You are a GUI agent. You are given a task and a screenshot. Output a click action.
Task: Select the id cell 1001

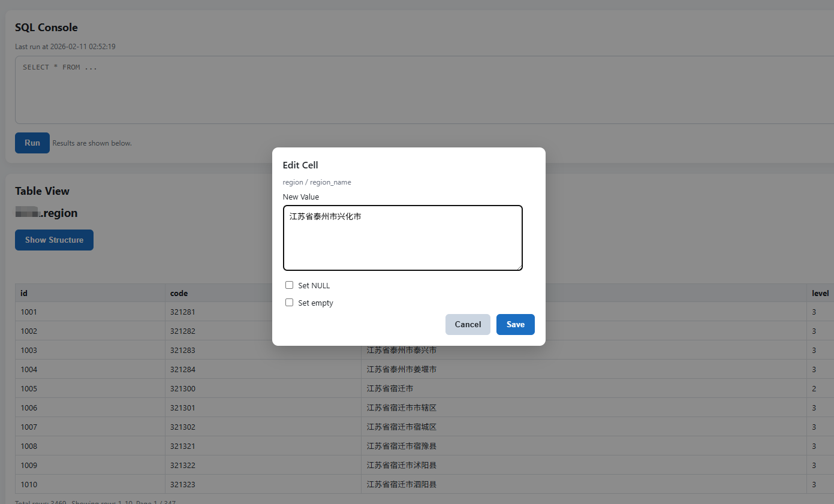pos(29,312)
